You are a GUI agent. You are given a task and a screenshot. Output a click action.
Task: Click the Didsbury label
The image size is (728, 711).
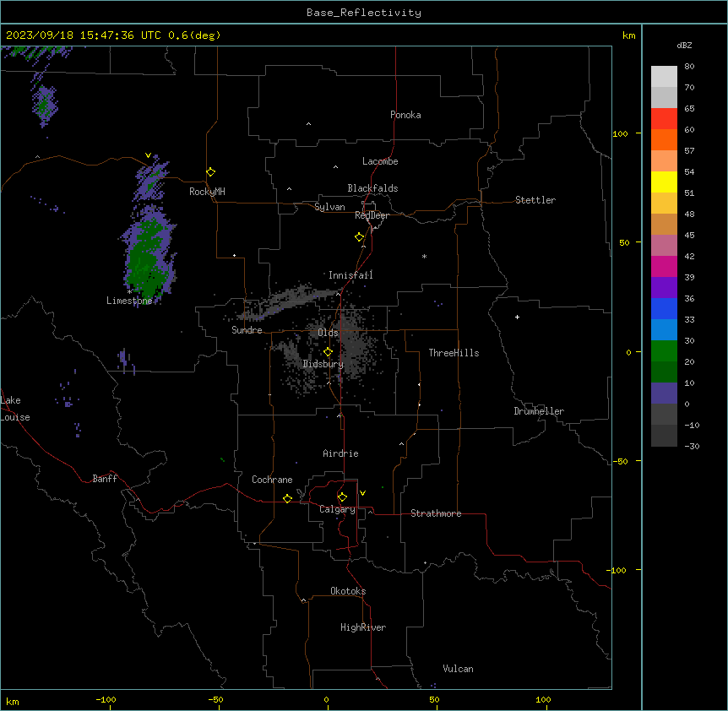(323, 364)
